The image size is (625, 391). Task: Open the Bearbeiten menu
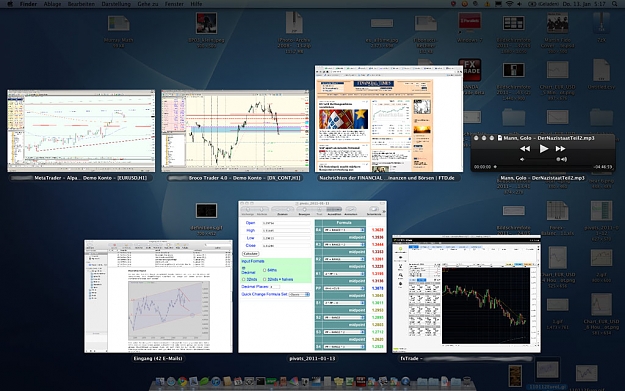coord(81,4)
